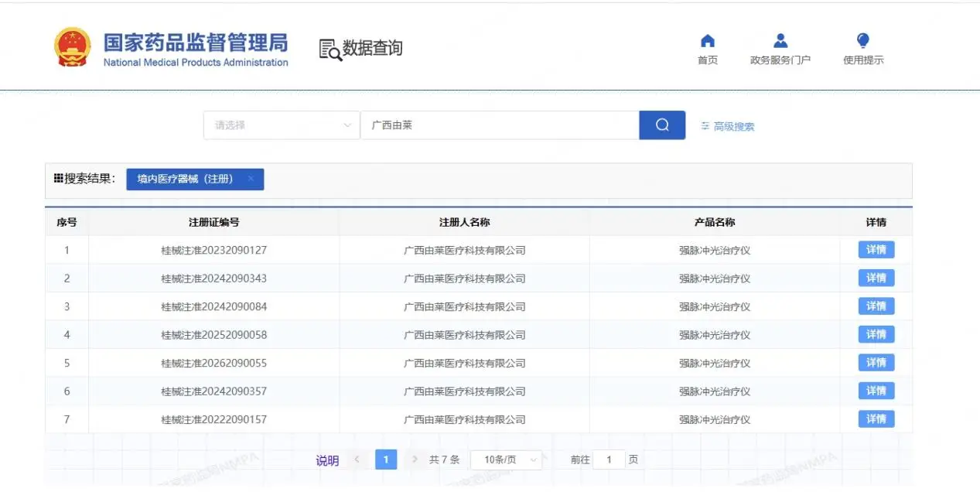Click 强脉冲光治疗仪 in row 7
Screen dimensions: 980x492
pos(715,420)
